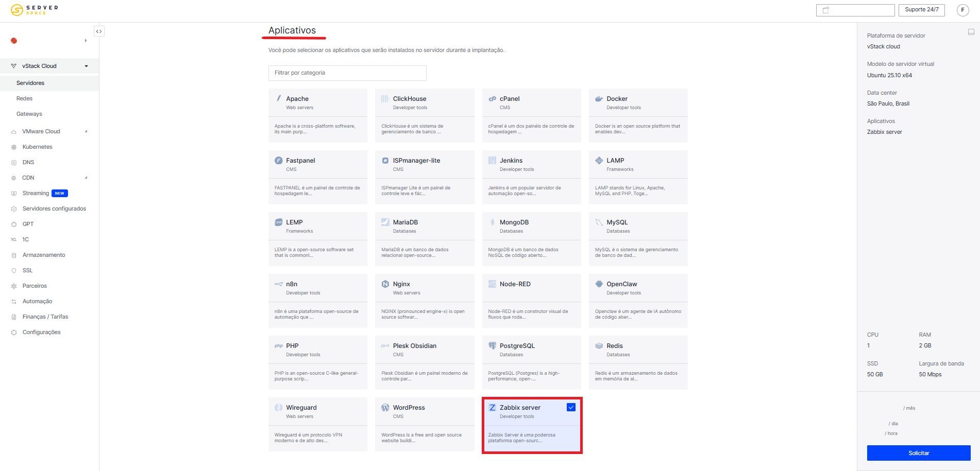Open the user avatar F menu
The image size is (980, 471).
tap(962, 10)
